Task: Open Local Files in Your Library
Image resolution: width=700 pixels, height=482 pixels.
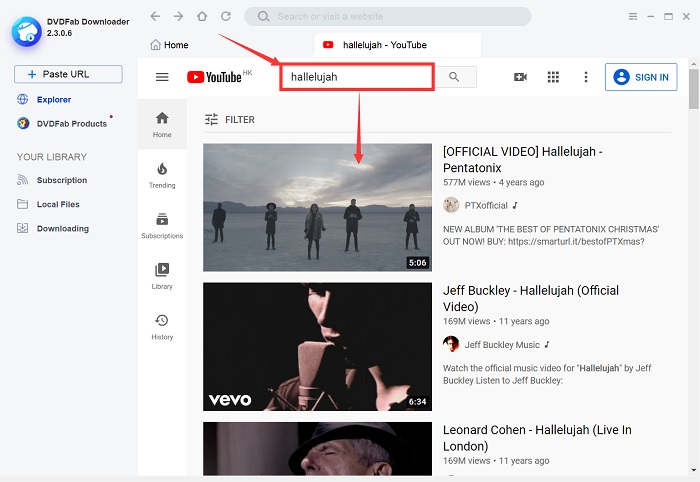Action: pos(48,204)
